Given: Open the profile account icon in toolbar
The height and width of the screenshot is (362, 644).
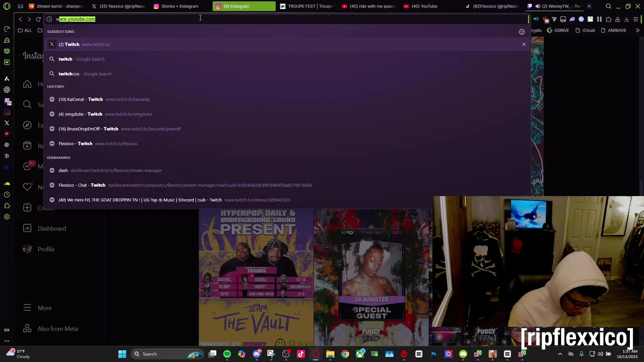Looking at the screenshot, I should tap(617, 19).
